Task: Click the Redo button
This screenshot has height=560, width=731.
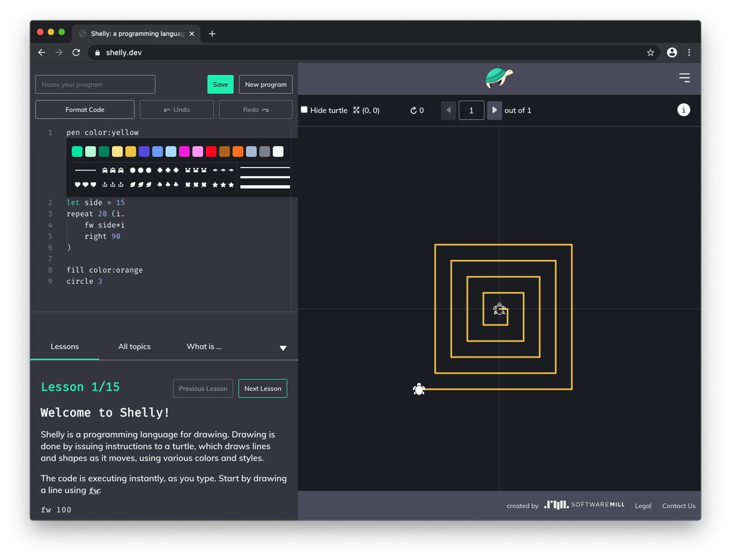Action: (256, 110)
